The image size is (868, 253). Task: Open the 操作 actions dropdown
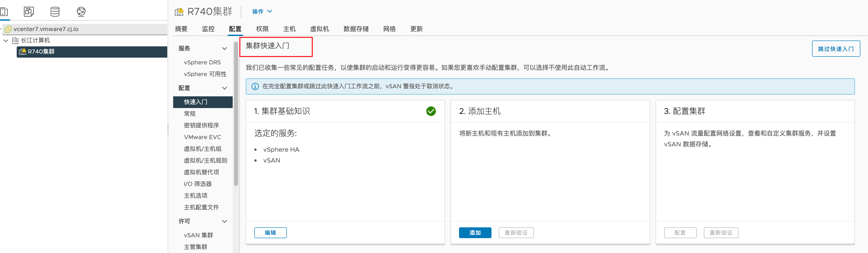[262, 11]
